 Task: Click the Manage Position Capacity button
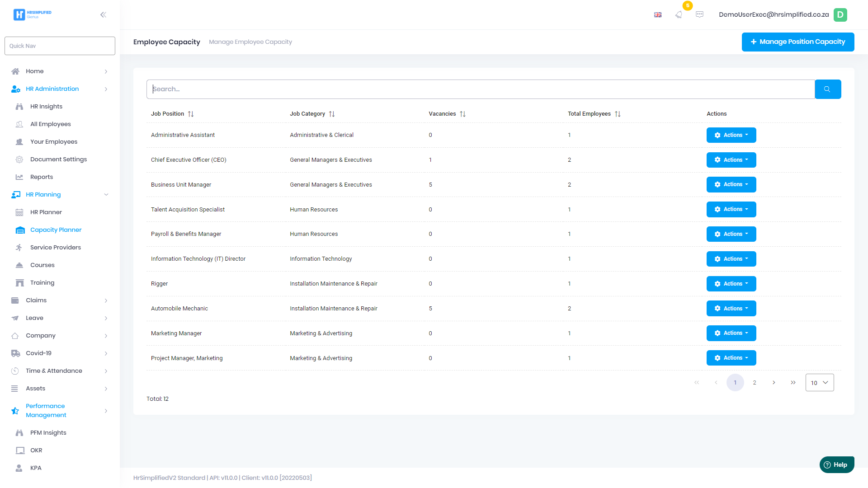pyautogui.click(x=797, y=42)
